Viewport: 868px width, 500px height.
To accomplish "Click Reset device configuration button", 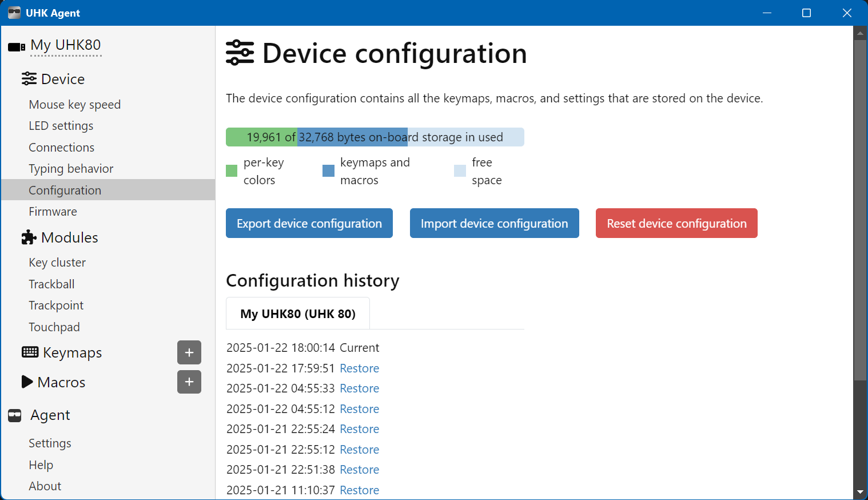I will tap(676, 223).
